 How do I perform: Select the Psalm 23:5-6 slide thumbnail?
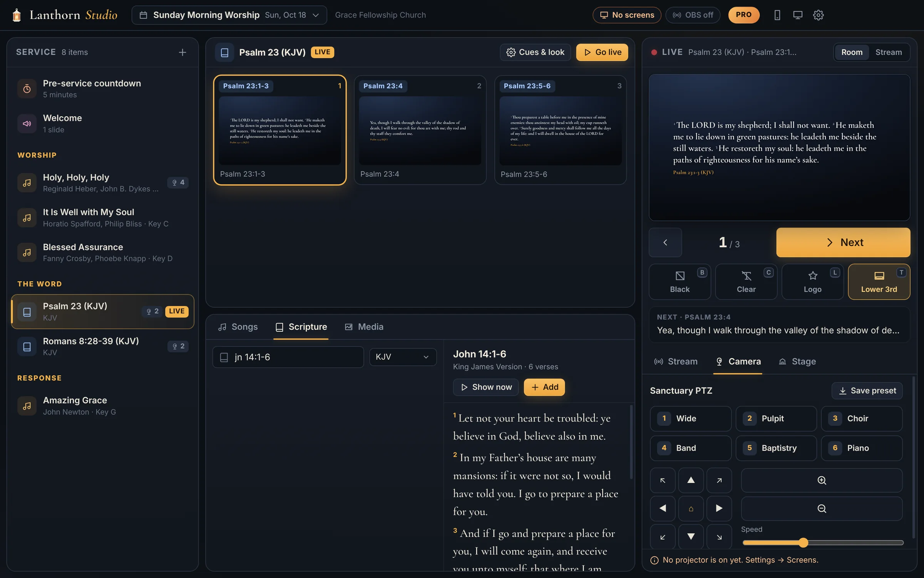[561, 130]
